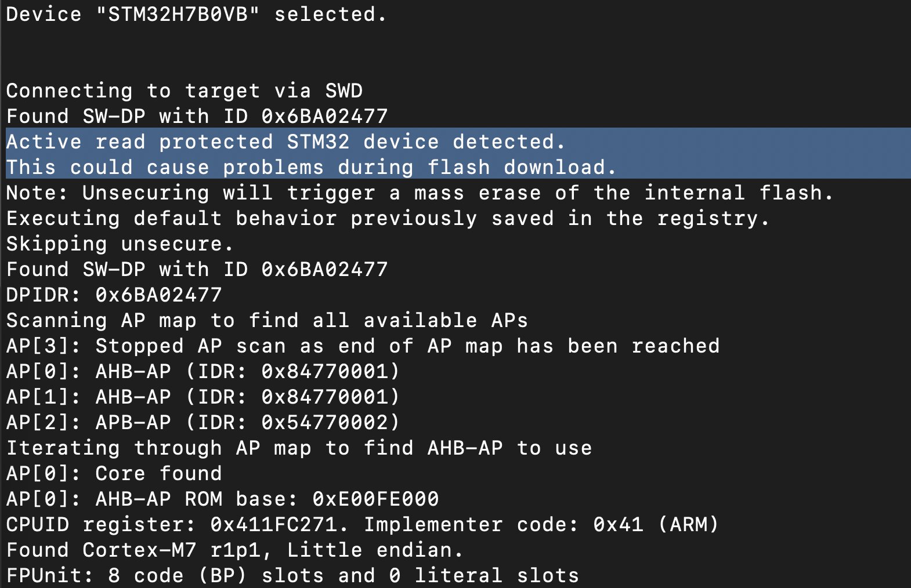The height and width of the screenshot is (588, 911).
Task: Click the 'AP[0]: Core found' line
Action: pyautogui.click(x=114, y=474)
